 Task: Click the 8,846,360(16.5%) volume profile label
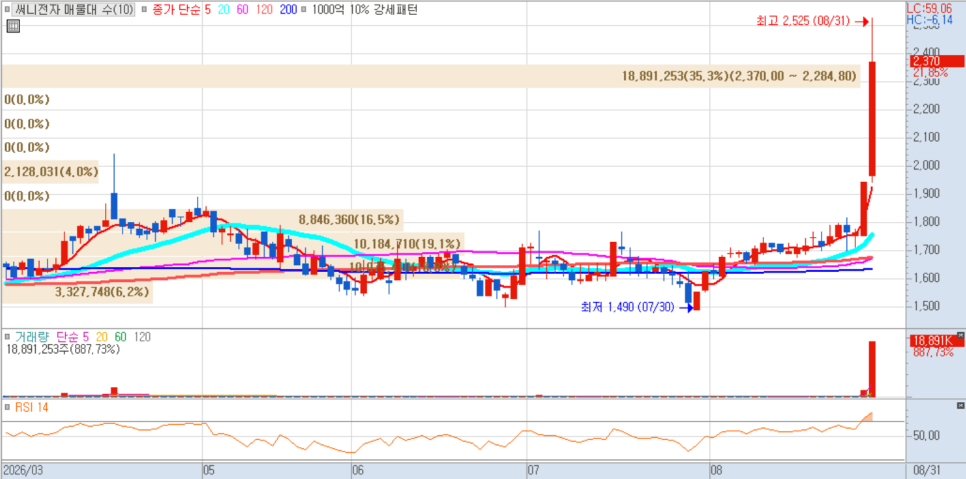(349, 219)
